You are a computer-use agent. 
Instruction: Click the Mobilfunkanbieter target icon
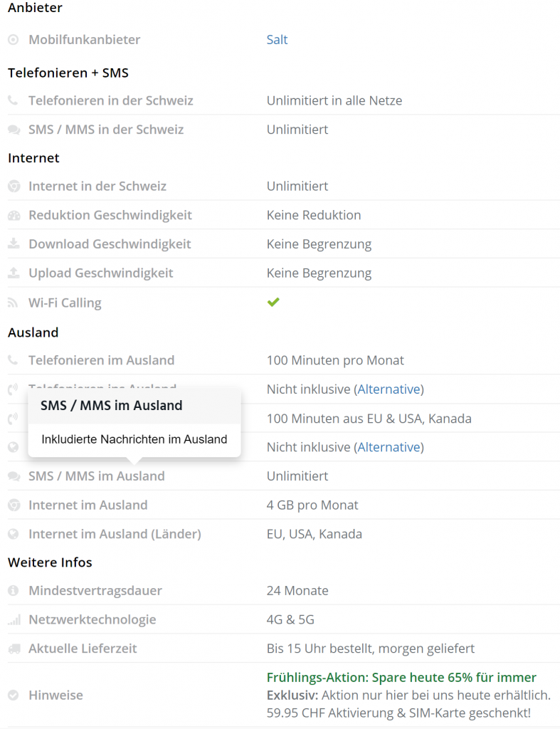coord(14,40)
